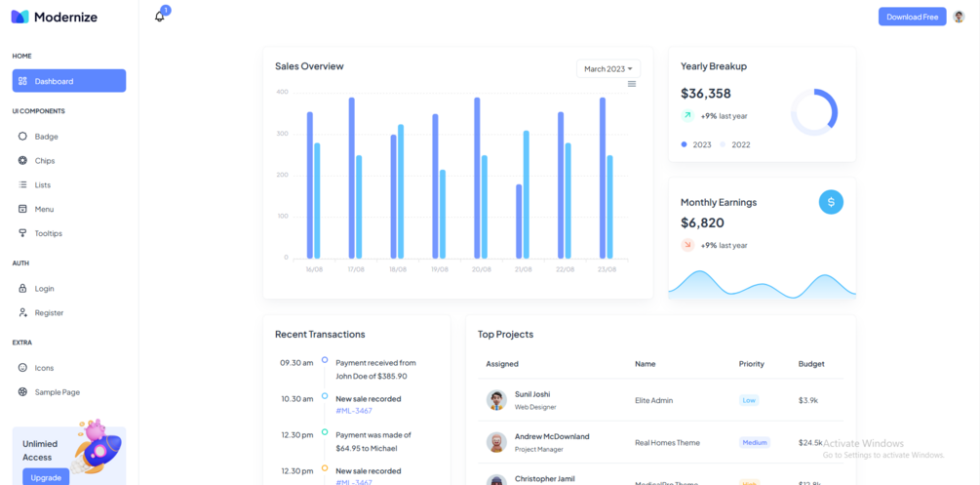Click the Login lock icon
980x485 pixels.
pos(22,289)
